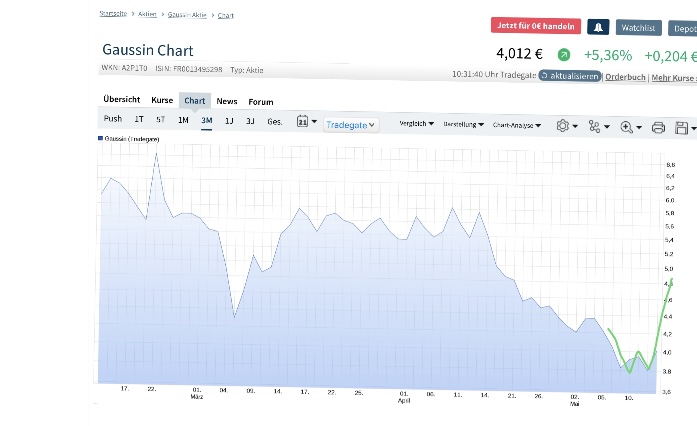Open the News tab

click(x=227, y=101)
